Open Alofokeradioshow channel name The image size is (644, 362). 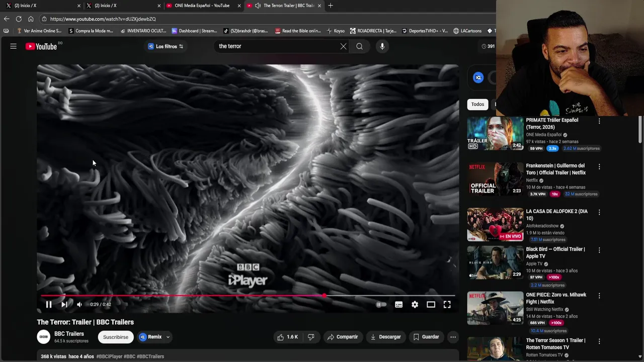[542, 226]
